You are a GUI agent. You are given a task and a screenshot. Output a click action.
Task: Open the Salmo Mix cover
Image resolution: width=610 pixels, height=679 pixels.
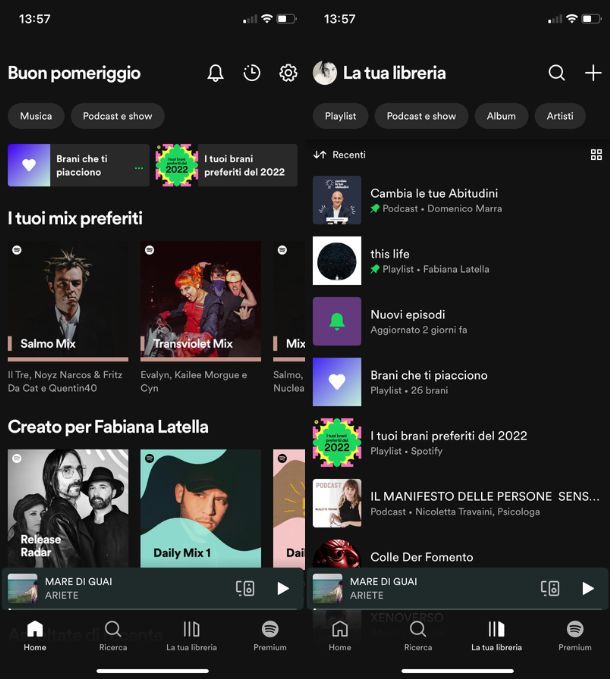click(68, 301)
